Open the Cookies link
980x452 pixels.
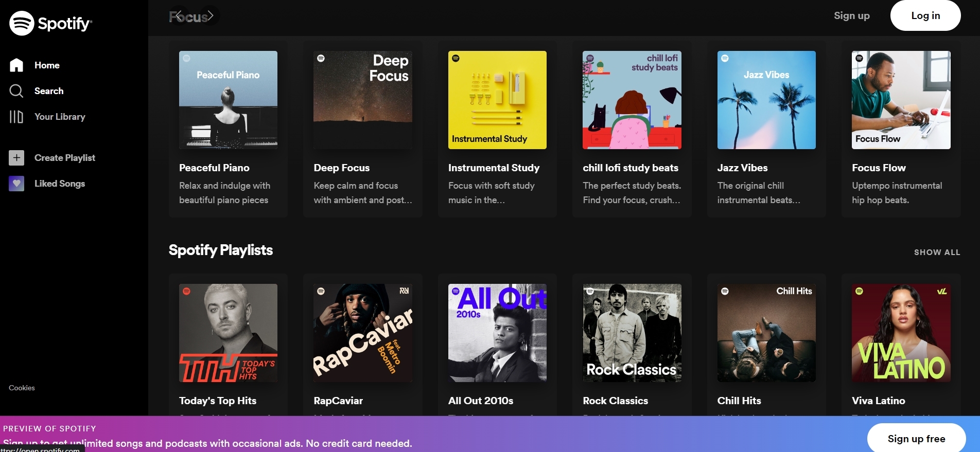(x=22, y=388)
